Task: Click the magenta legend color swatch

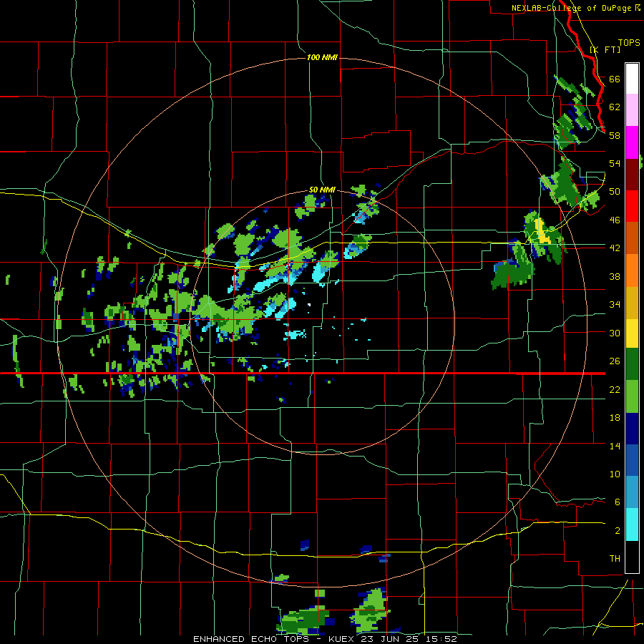Action: [632, 142]
